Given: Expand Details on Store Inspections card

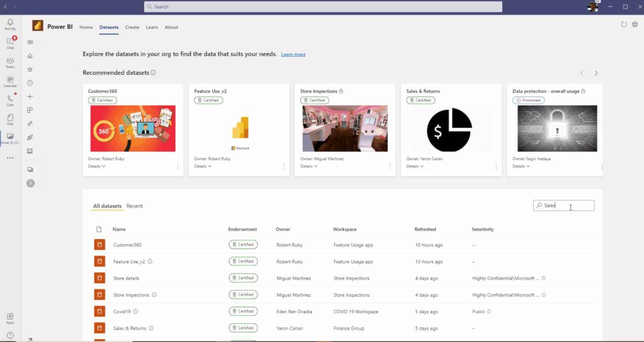Looking at the screenshot, I should pyautogui.click(x=309, y=166).
